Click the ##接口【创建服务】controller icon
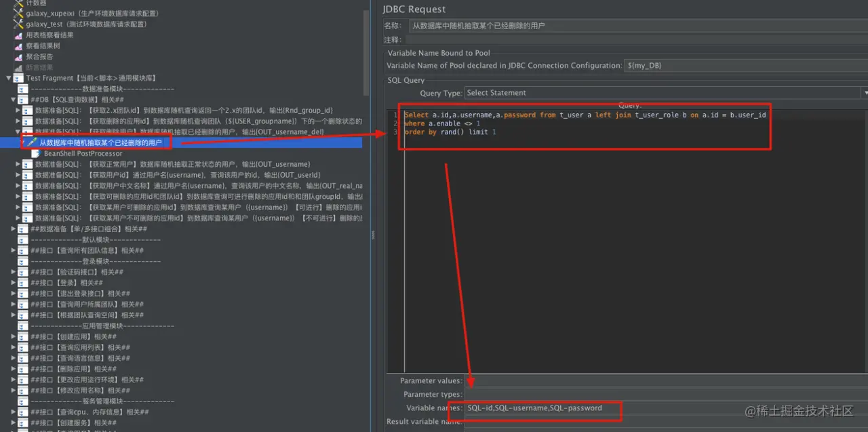868x432 pixels. pos(23,423)
